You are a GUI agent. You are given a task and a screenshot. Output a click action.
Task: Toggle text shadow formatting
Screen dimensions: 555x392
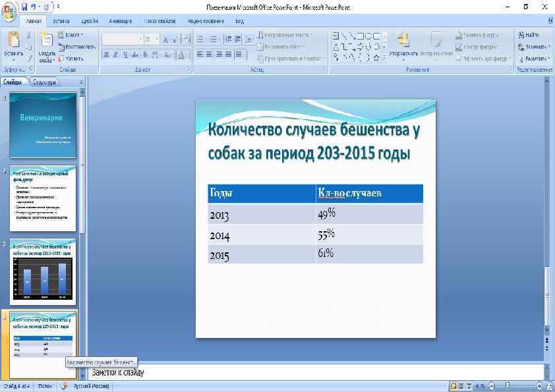click(x=145, y=55)
